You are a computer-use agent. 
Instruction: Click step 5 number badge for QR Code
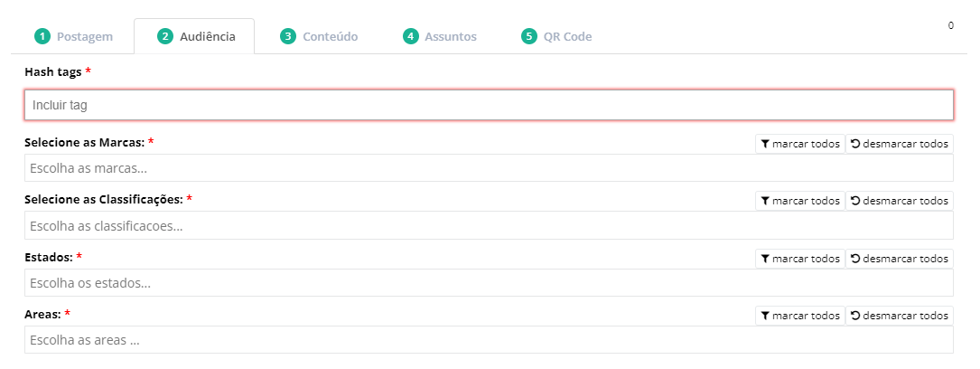[x=529, y=37]
